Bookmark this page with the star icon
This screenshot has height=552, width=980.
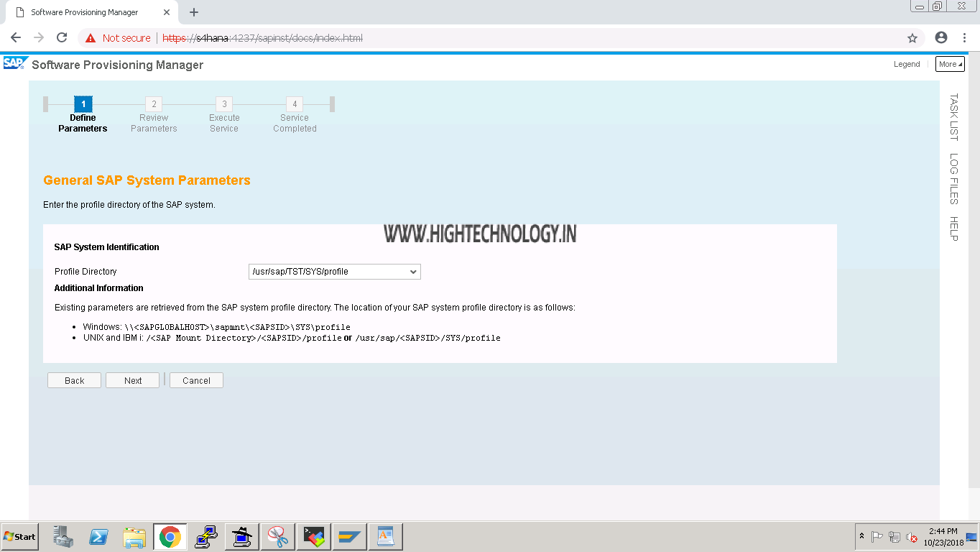tap(912, 38)
